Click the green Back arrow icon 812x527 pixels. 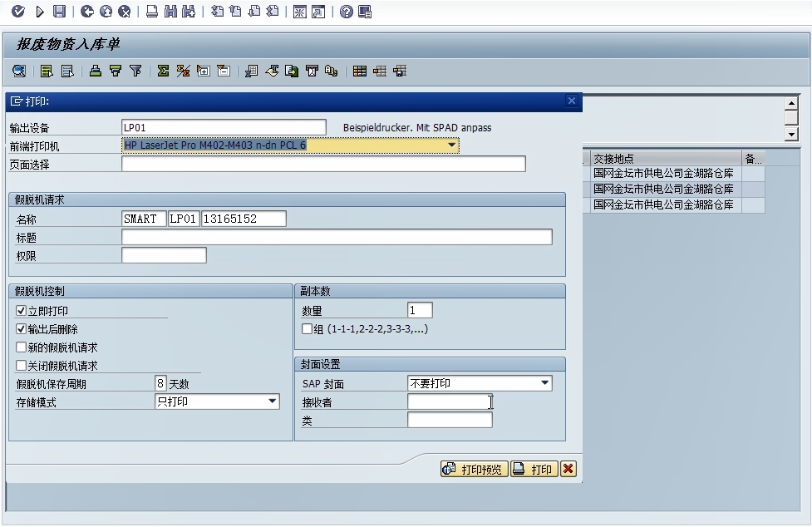[87, 12]
